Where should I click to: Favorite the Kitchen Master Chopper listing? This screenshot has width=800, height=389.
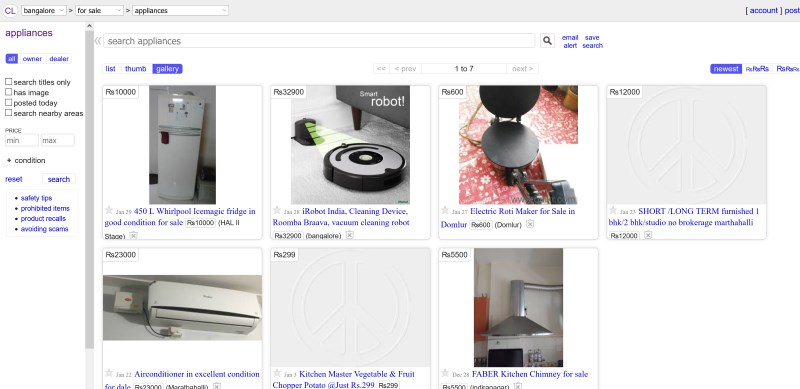click(277, 373)
